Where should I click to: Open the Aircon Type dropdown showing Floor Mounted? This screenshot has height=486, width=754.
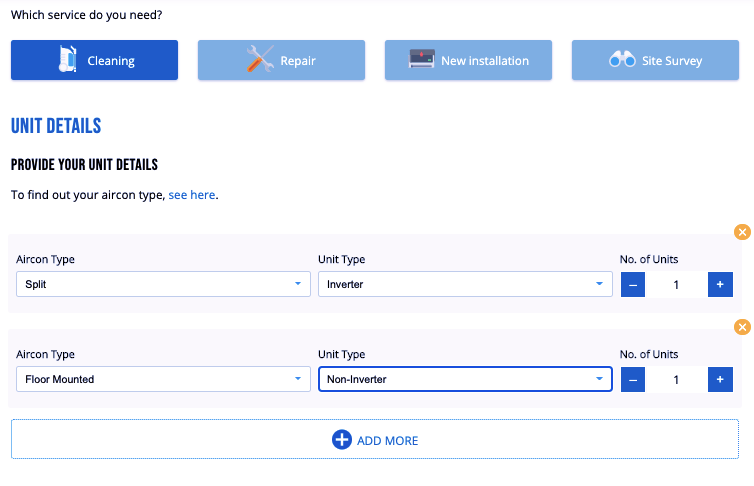point(163,379)
